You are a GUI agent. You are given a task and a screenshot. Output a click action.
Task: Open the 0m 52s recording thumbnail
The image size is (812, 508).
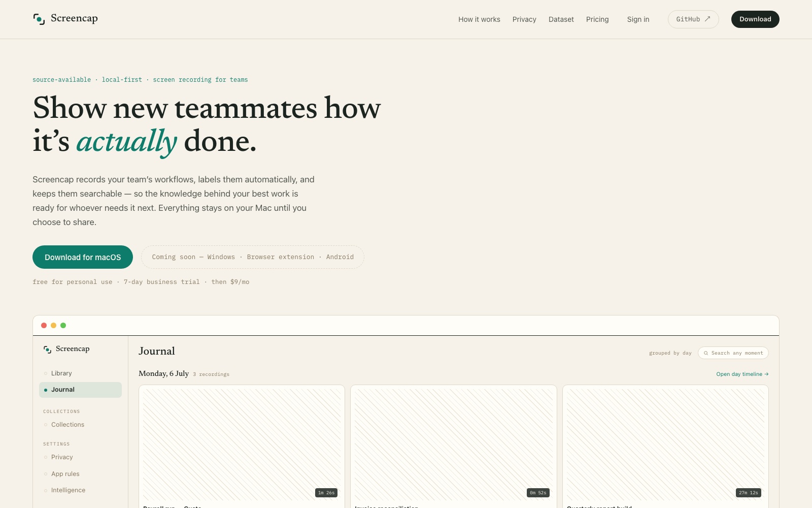(x=454, y=445)
